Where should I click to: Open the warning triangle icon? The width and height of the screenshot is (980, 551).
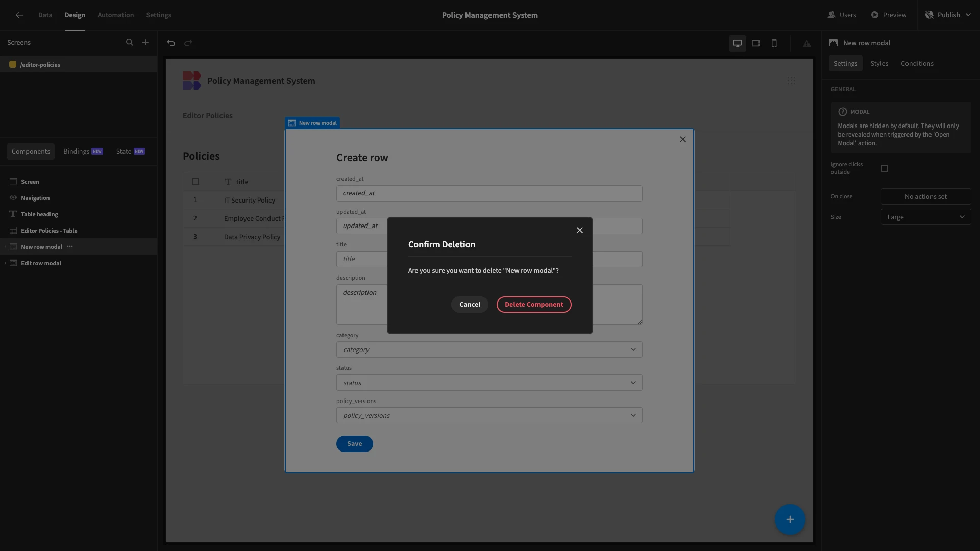tap(807, 44)
